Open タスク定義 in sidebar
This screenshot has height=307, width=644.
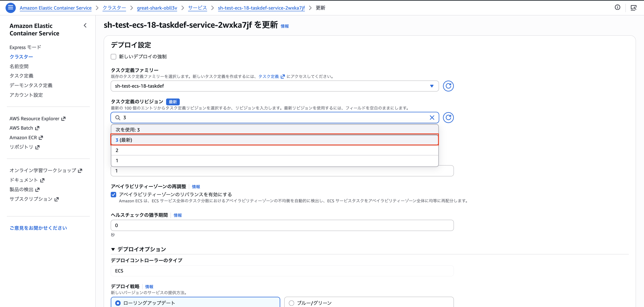click(x=22, y=76)
